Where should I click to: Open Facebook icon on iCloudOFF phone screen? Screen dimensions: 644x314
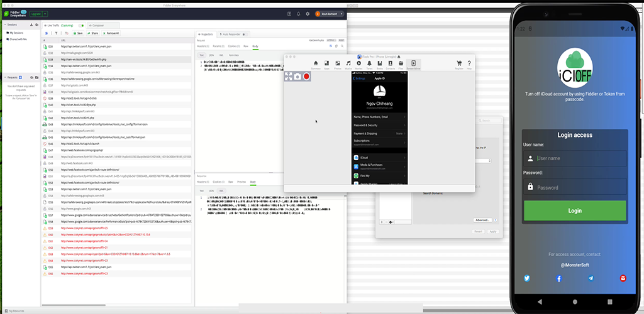pyautogui.click(x=559, y=278)
